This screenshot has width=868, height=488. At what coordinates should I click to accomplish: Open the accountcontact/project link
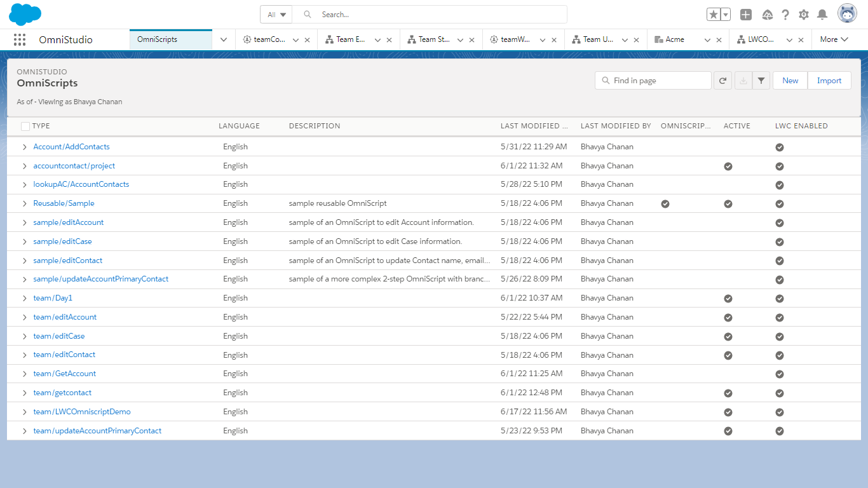[74, 166]
